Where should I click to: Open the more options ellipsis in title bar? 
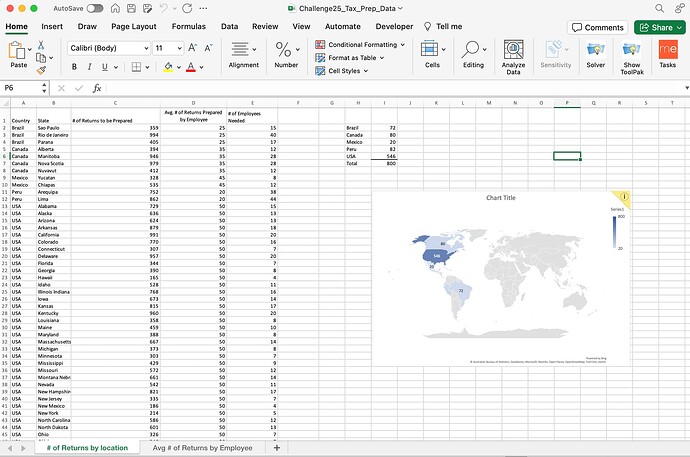(x=203, y=8)
